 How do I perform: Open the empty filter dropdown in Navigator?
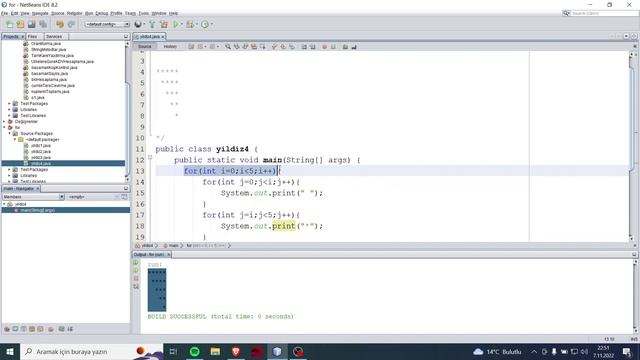click(91, 197)
